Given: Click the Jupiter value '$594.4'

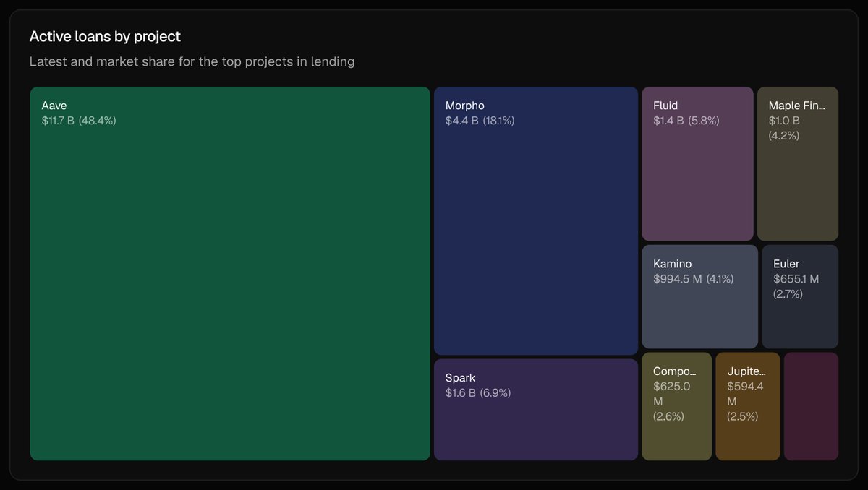Looking at the screenshot, I should [745, 387].
